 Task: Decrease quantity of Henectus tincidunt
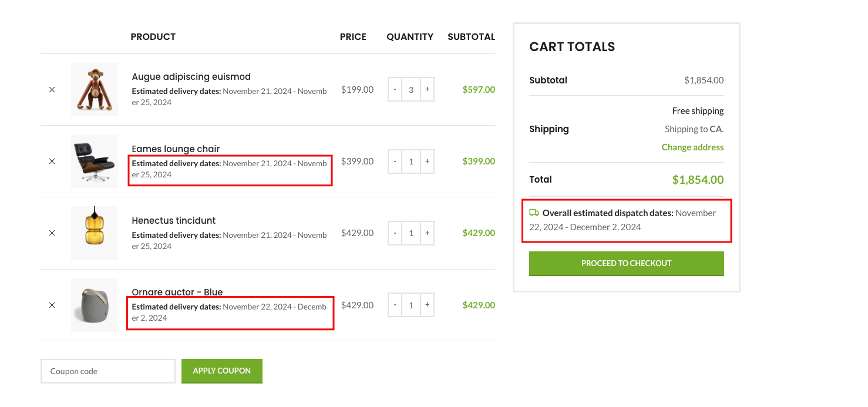(395, 233)
